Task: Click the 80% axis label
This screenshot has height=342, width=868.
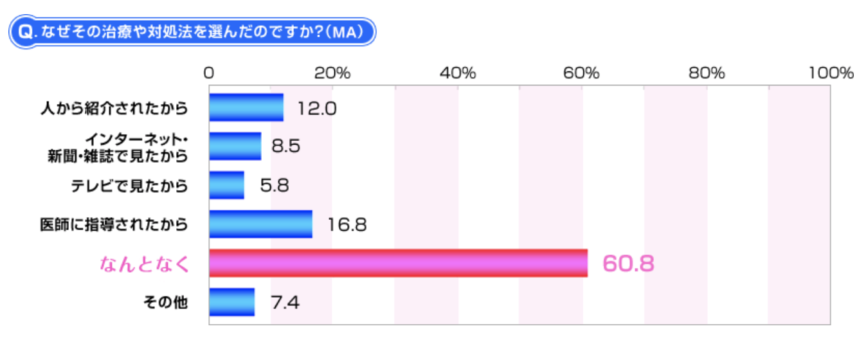Action: (x=707, y=73)
